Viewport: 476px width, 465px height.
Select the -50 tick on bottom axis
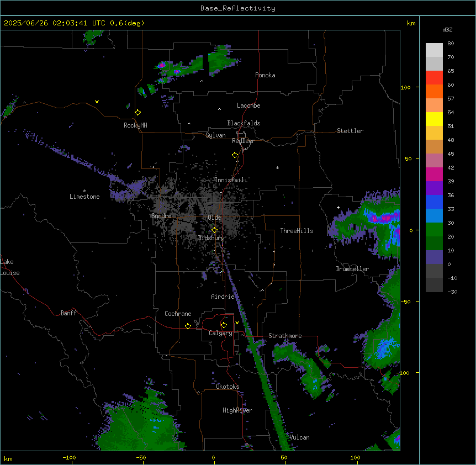pyautogui.click(x=141, y=457)
